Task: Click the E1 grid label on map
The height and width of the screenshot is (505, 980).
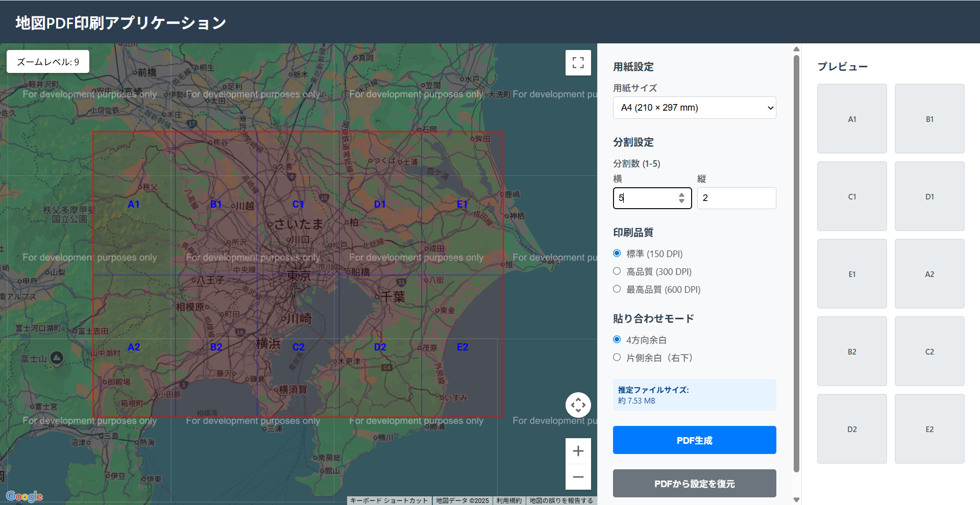Action: click(462, 204)
